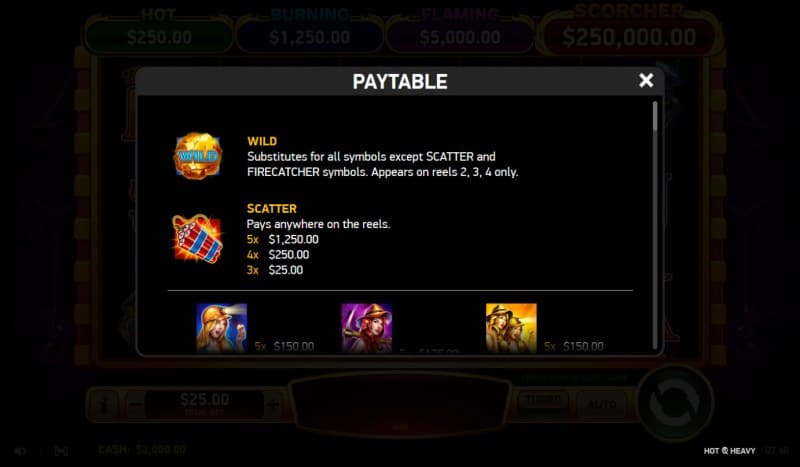Mute the game sound
The width and height of the screenshot is (800, 467).
[20, 451]
